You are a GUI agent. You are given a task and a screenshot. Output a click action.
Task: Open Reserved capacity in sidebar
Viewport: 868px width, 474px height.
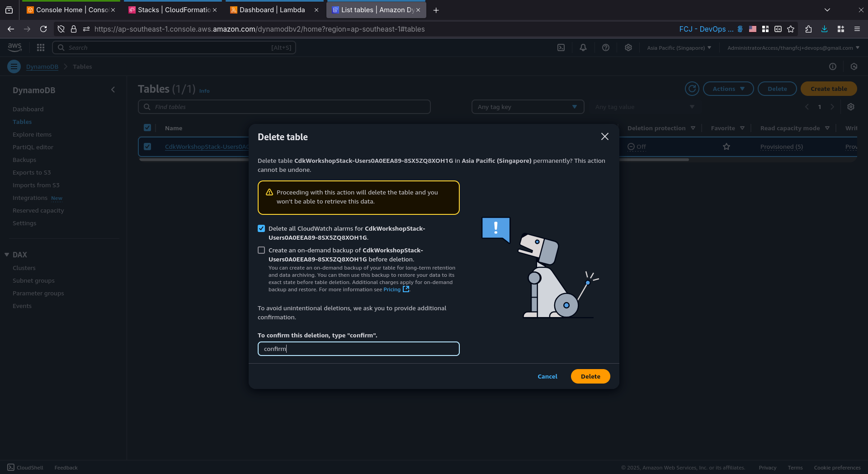(38, 210)
